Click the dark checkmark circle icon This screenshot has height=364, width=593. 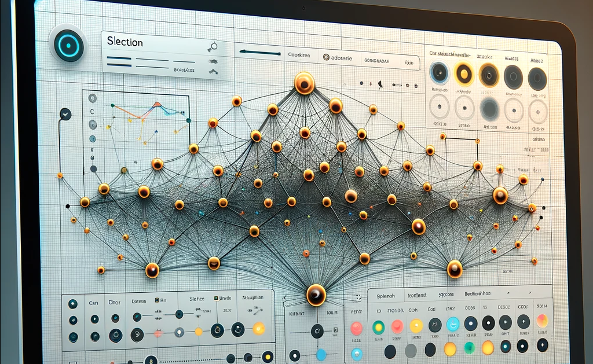click(65, 114)
